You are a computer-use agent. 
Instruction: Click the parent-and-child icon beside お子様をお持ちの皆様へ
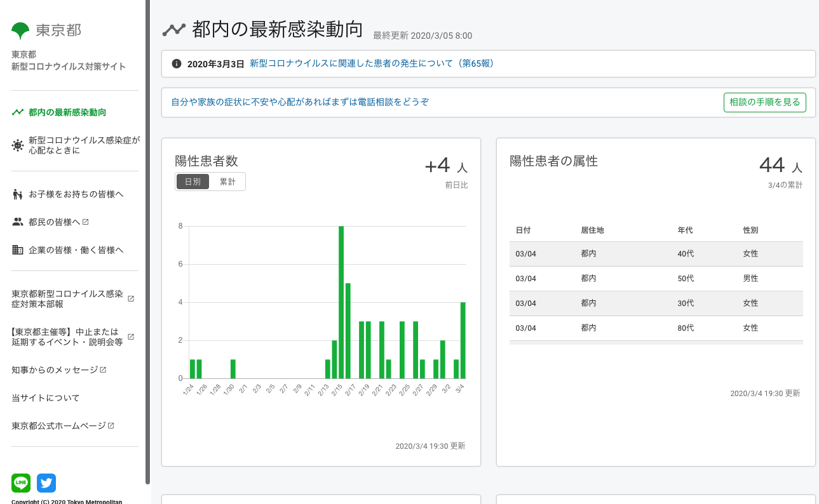[x=18, y=194]
